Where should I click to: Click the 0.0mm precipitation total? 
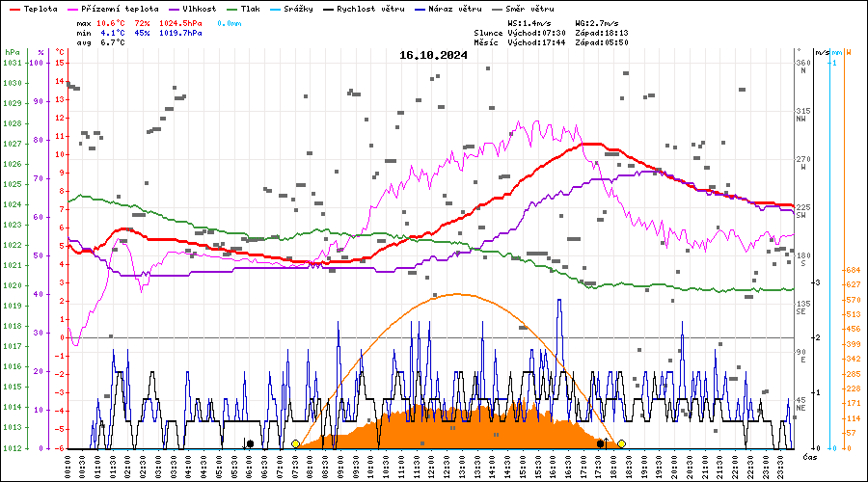pos(231,22)
